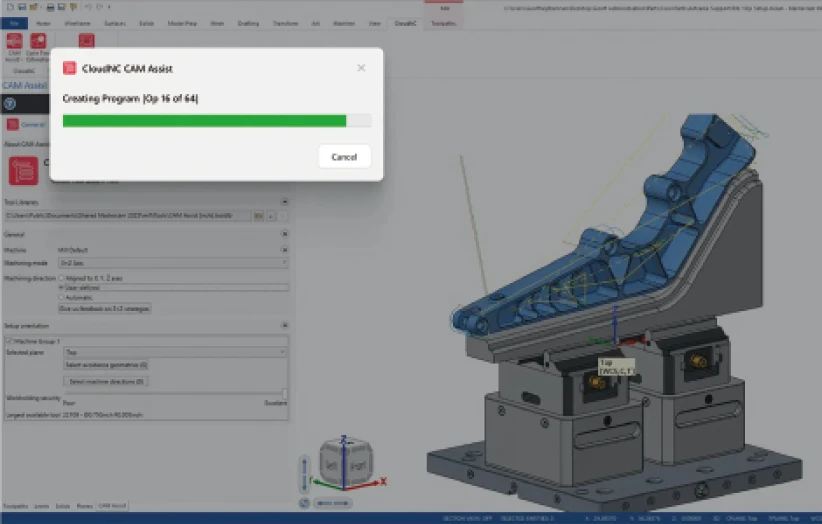Screen dimensions: 822x524
Task: Switch to the Toolpaths bottom tab
Action: coord(14,506)
